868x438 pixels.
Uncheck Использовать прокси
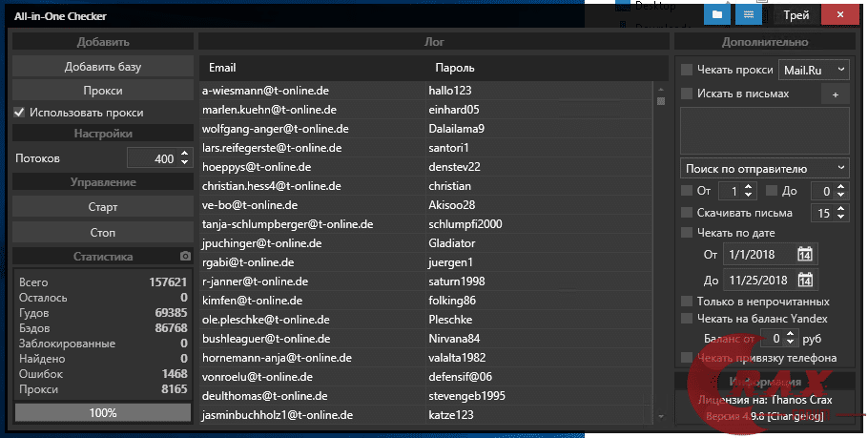[x=19, y=113]
